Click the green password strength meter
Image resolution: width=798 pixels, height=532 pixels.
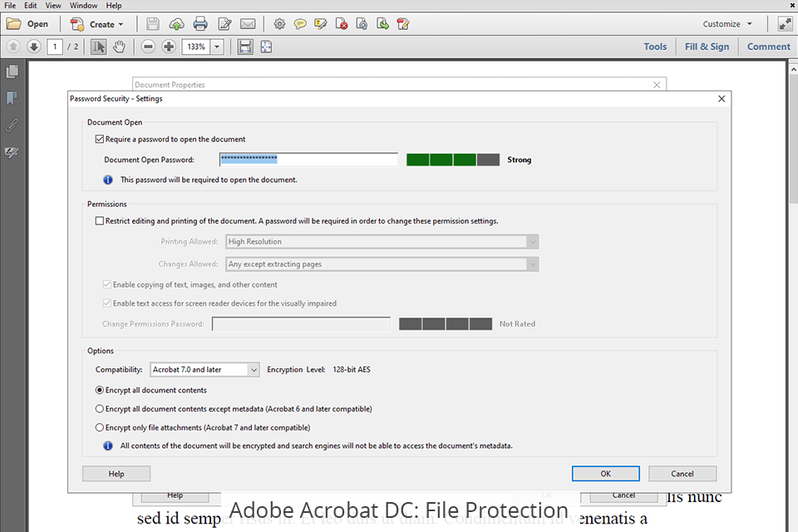(x=453, y=160)
